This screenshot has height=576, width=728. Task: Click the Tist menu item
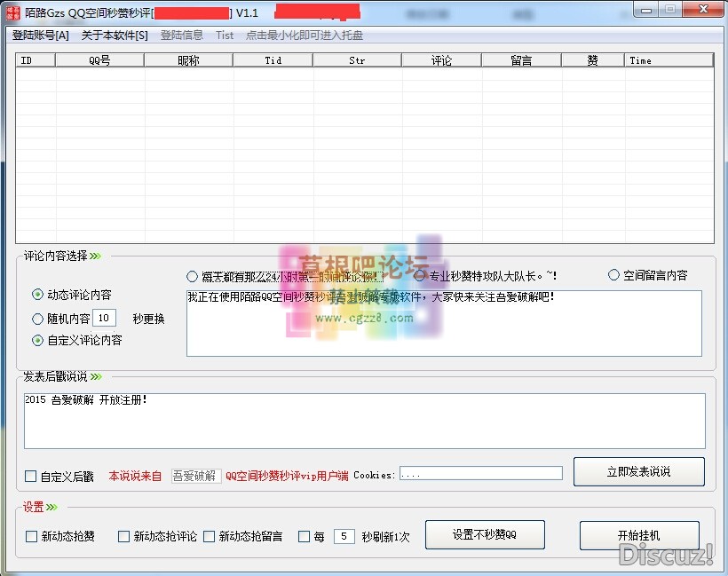pos(225,35)
